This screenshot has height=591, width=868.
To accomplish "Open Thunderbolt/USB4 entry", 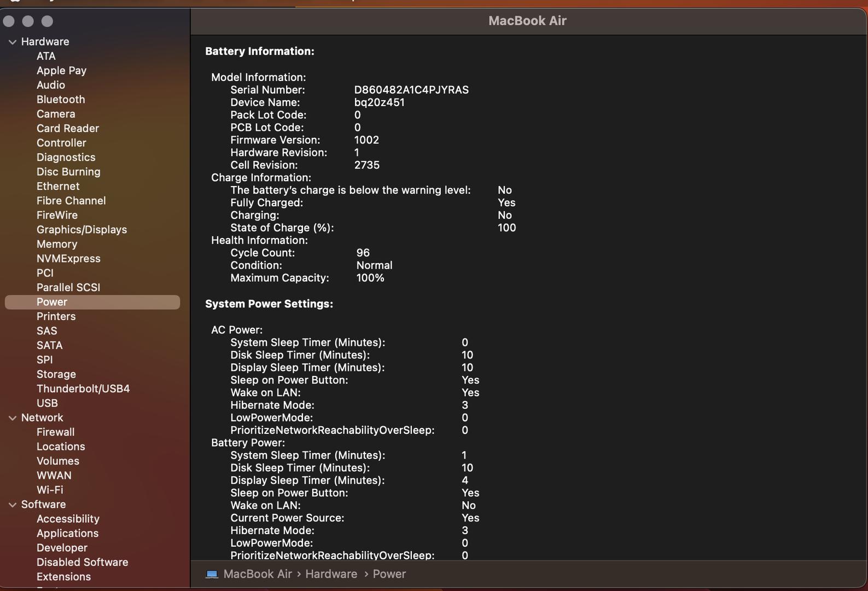I will pyautogui.click(x=83, y=389).
